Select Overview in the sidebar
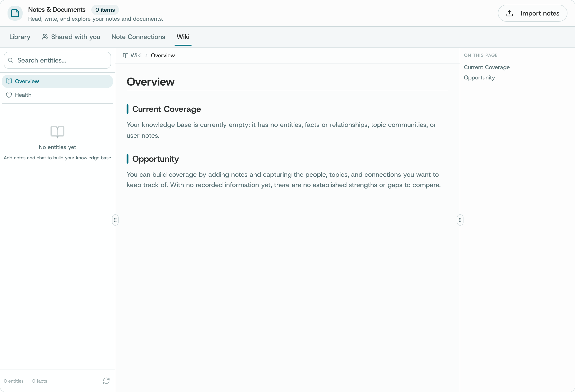This screenshot has width=575, height=392. tap(57, 81)
